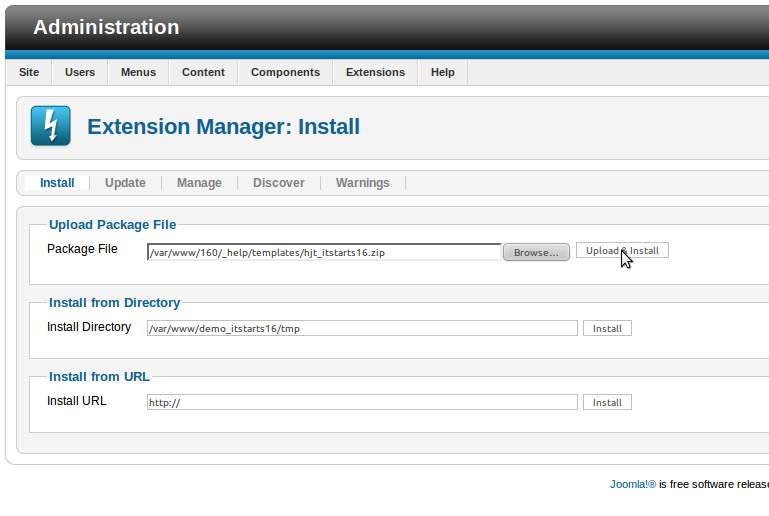View the Warnings tab
This screenshot has height=516, width=769.
pyautogui.click(x=362, y=183)
